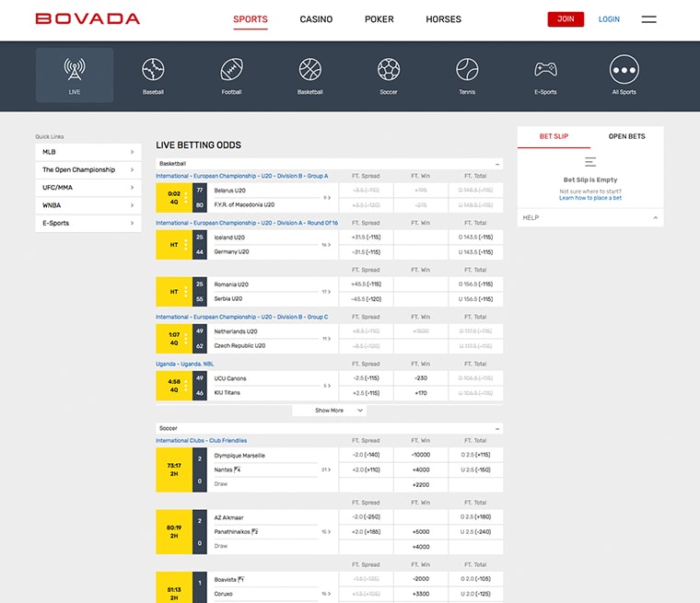The height and width of the screenshot is (603, 700).
Task: Open options dots for Belarus U20 game
Action: [x=186, y=197]
